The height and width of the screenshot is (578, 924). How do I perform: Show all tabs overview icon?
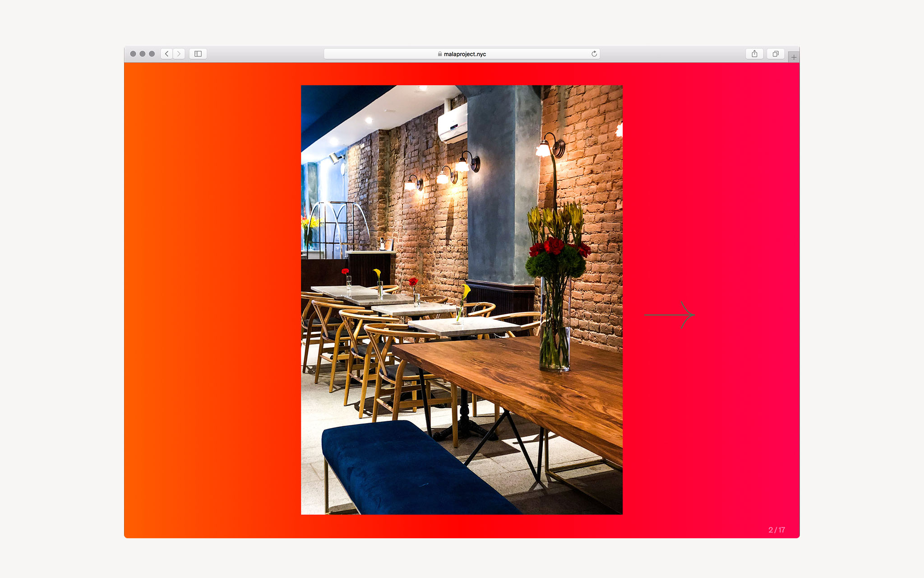pyautogui.click(x=776, y=54)
